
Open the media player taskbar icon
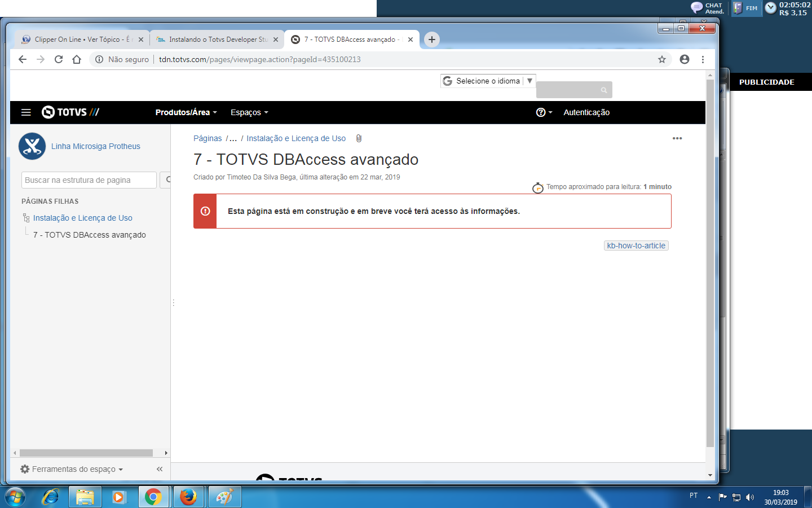point(118,497)
